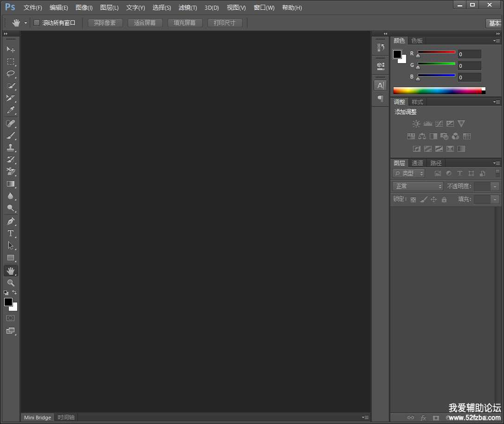Open the 文件(F) menu
Screen dimensions: 504x424
[33, 8]
